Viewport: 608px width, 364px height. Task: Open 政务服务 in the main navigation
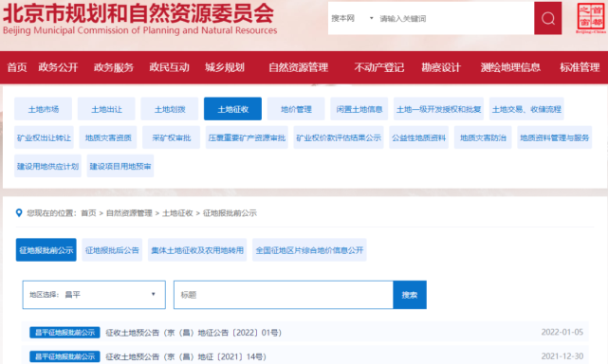pos(114,67)
